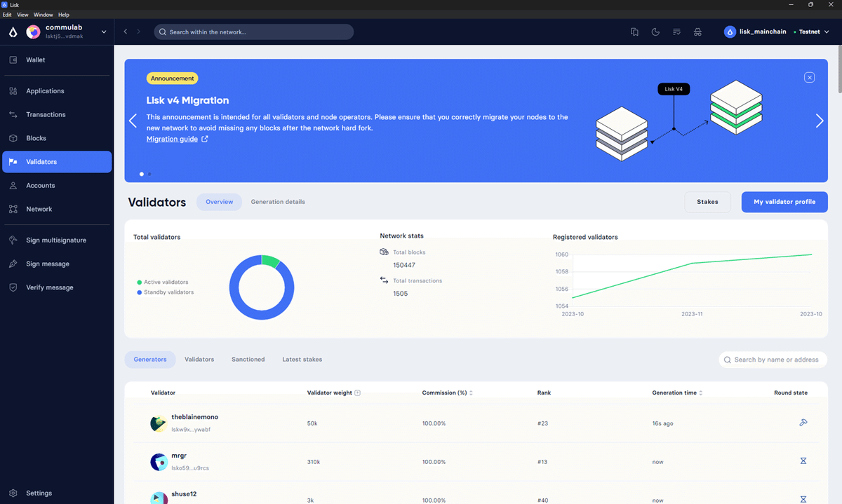Go forward with the right navigation arrow
This screenshot has height=504, width=842.
coord(138,32)
